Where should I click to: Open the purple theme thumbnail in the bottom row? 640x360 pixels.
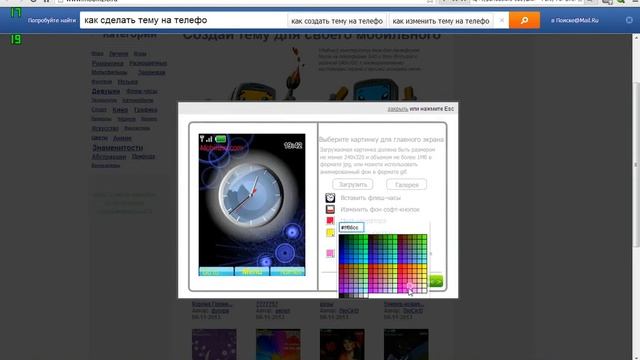click(x=214, y=344)
